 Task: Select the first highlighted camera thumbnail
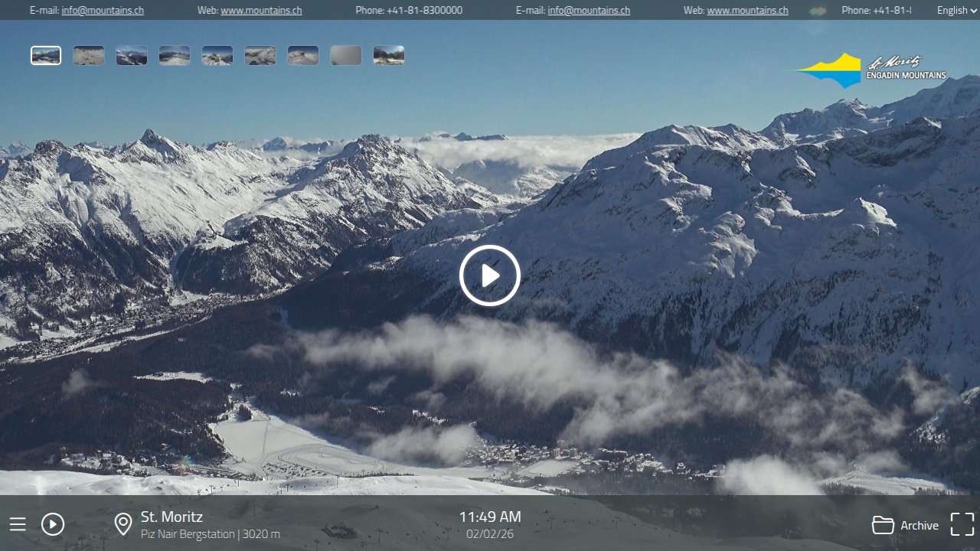(46, 56)
